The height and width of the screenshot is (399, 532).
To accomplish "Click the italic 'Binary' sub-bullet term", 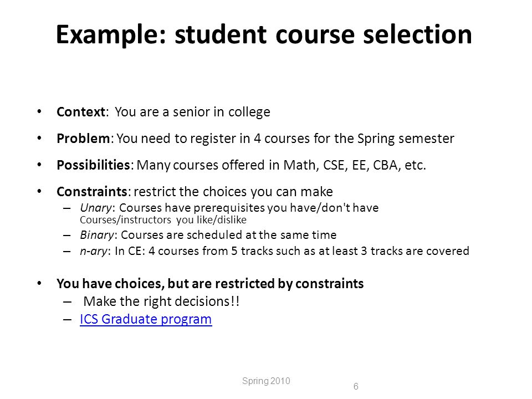I will tap(97, 235).
